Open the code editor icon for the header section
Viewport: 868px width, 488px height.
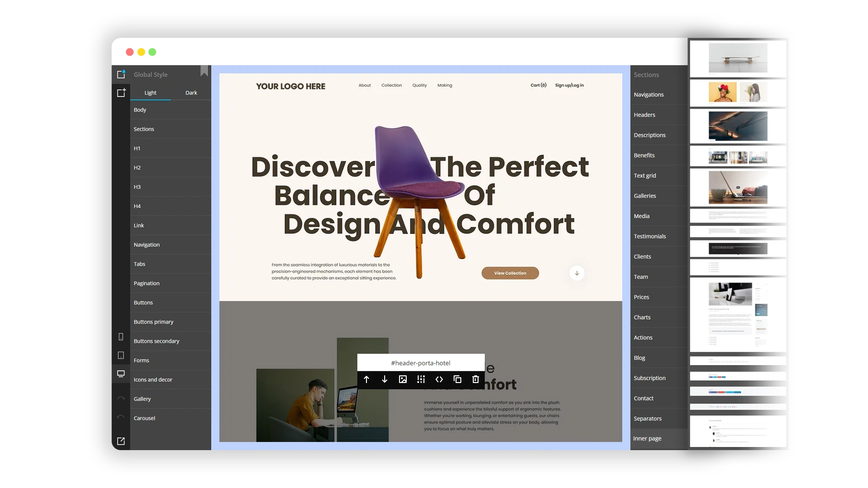pyautogui.click(x=439, y=379)
